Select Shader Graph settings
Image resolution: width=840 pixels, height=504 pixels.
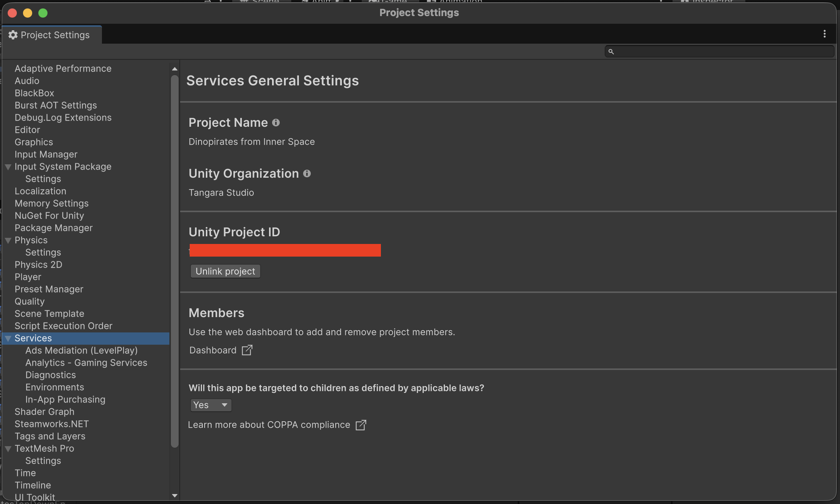click(44, 412)
